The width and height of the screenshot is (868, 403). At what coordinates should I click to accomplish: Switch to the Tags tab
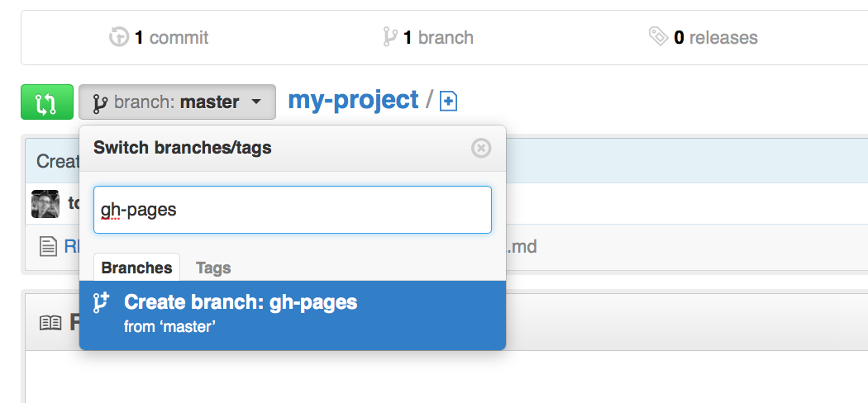[213, 268]
